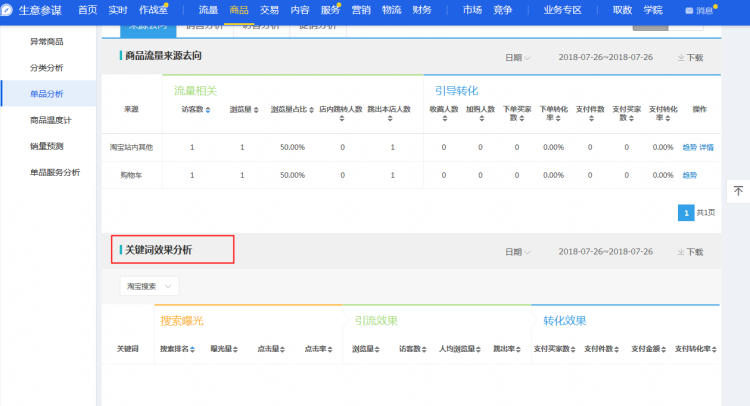Viewport: 750px width, 406px height.
Task: Switch to 流量 in top navigation
Action: point(208,10)
